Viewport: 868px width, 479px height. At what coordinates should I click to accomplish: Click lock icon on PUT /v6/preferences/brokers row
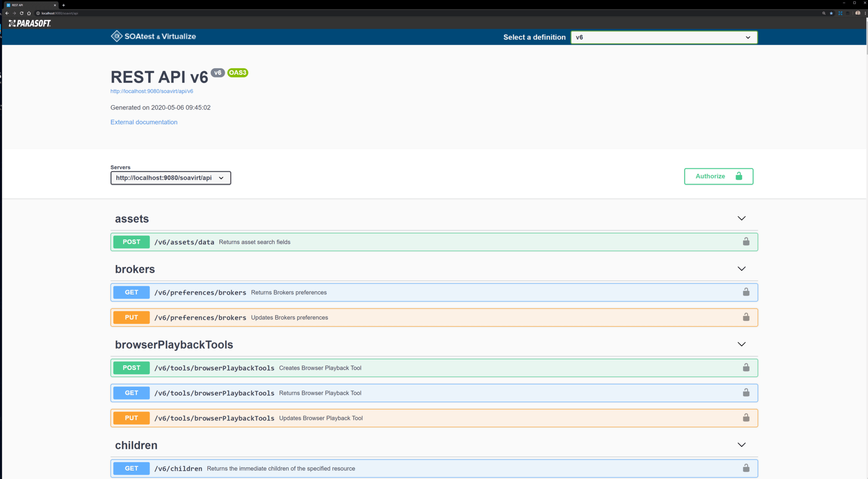tap(746, 317)
